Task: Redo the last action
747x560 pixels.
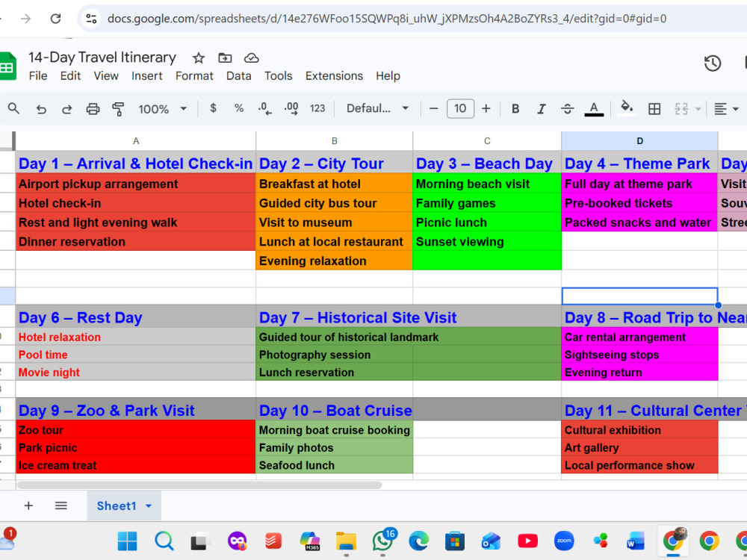Action: (x=66, y=109)
